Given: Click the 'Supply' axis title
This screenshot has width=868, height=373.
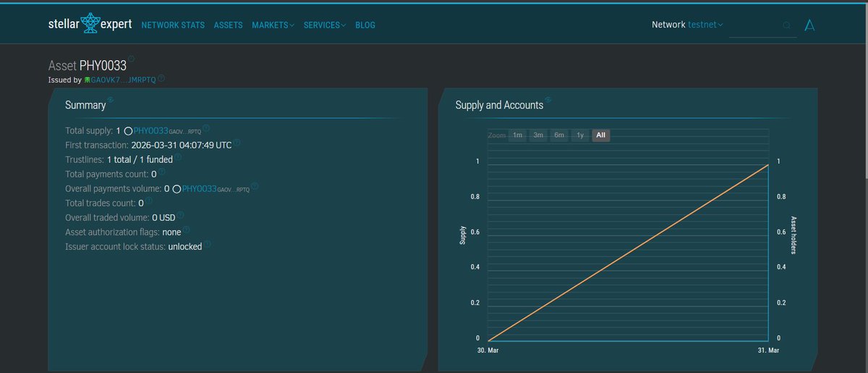Looking at the screenshot, I should coord(463,234).
